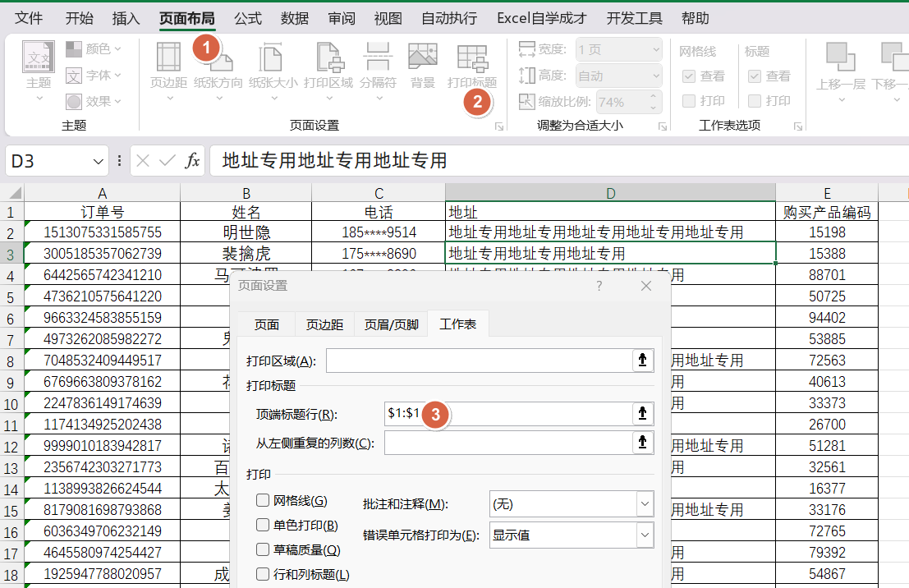Select row 2 header

click(11, 232)
